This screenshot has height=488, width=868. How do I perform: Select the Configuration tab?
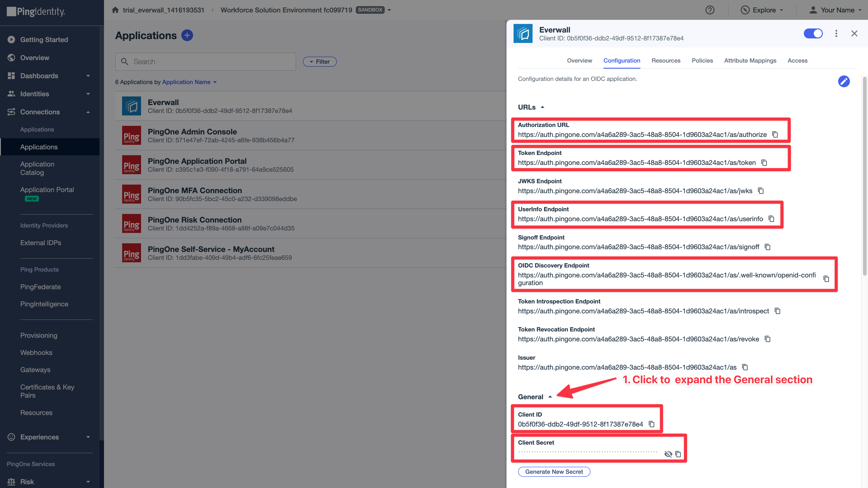[x=622, y=61]
